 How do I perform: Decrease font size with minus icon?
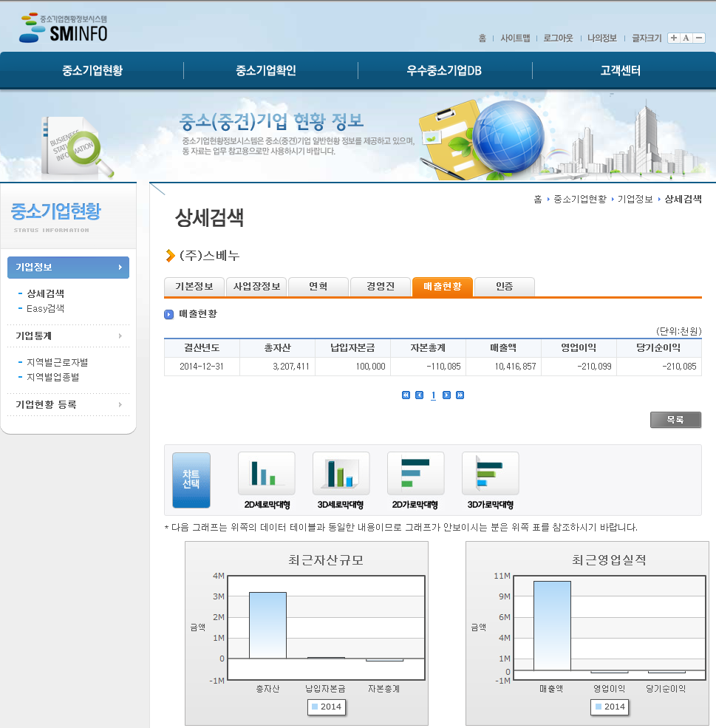point(698,38)
